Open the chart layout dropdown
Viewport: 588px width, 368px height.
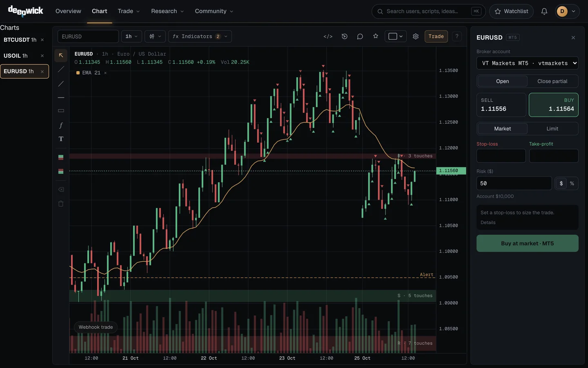pos(395,36)
